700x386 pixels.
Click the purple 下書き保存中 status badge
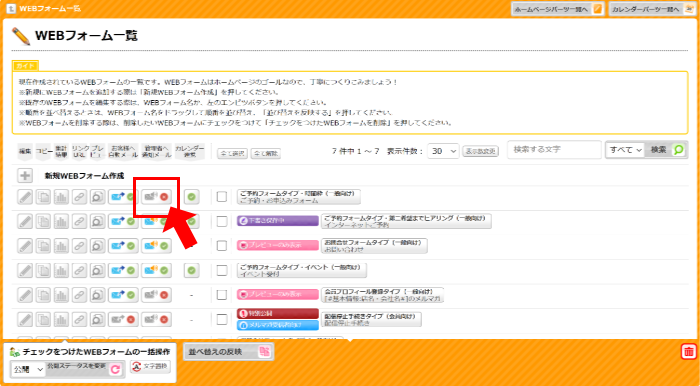278,221
